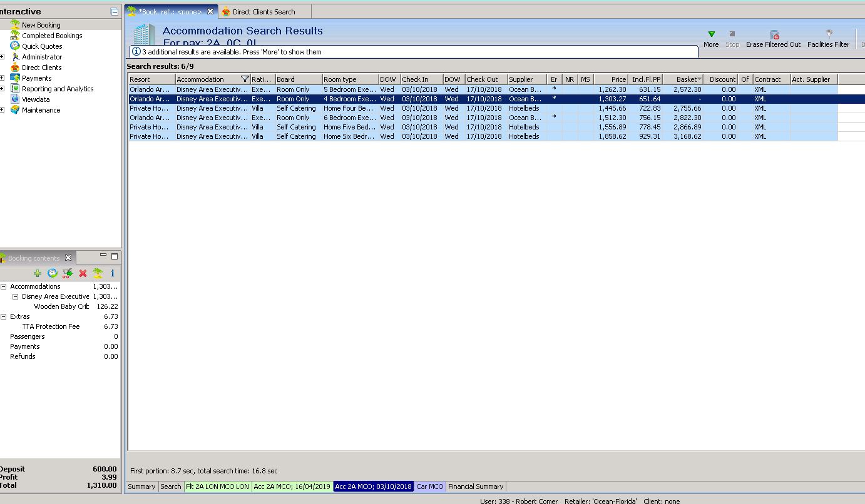Sort by the Supplier column header

[x=526, y=79]
